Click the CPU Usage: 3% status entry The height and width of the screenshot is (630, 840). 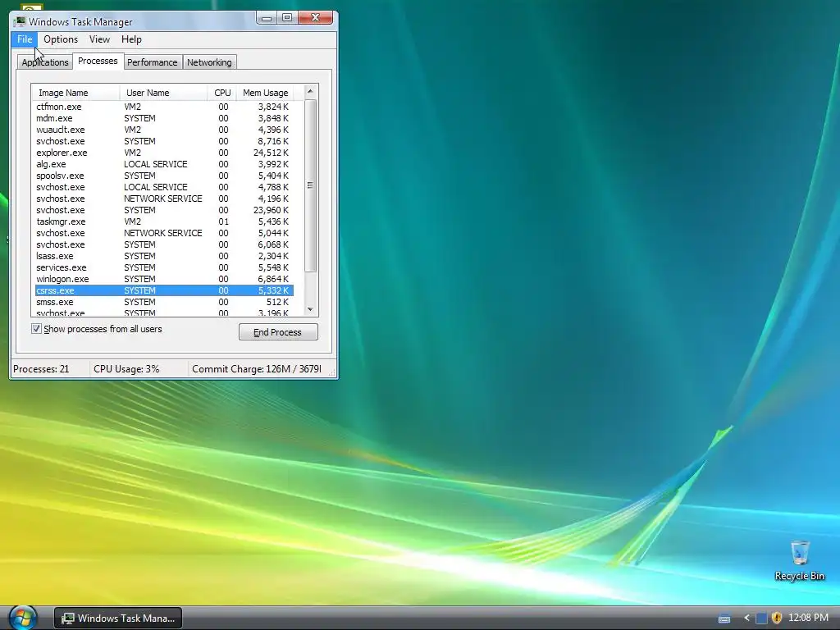[126, 369]
